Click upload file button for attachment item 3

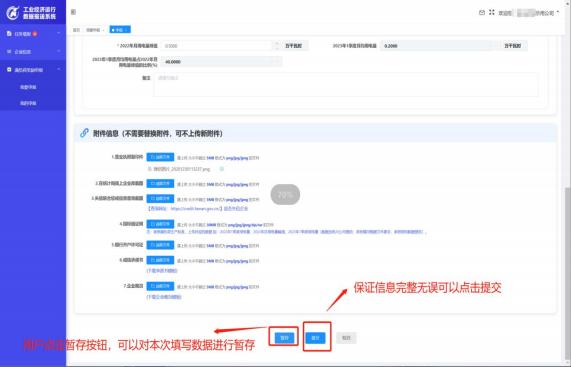[160, 199]
